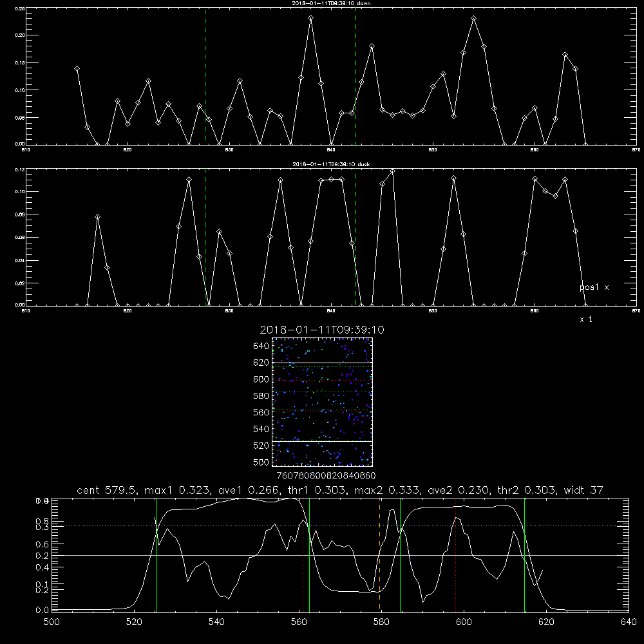
Task: Click the image y-axis label 640
Action: point(261,346)
